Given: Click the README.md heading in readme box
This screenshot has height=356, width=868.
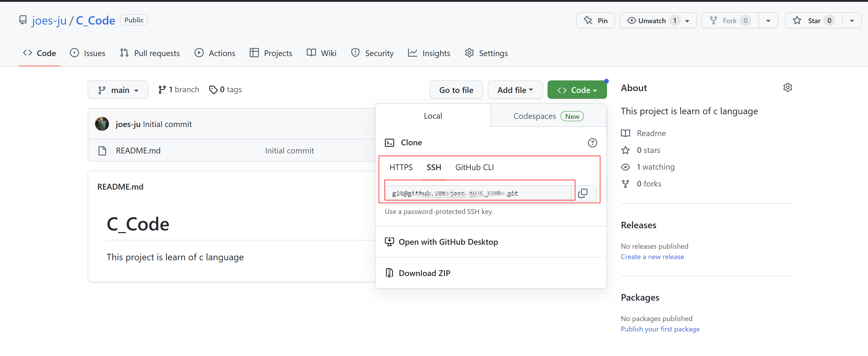Looking at the screenshot, I should [x=120, y=187].
